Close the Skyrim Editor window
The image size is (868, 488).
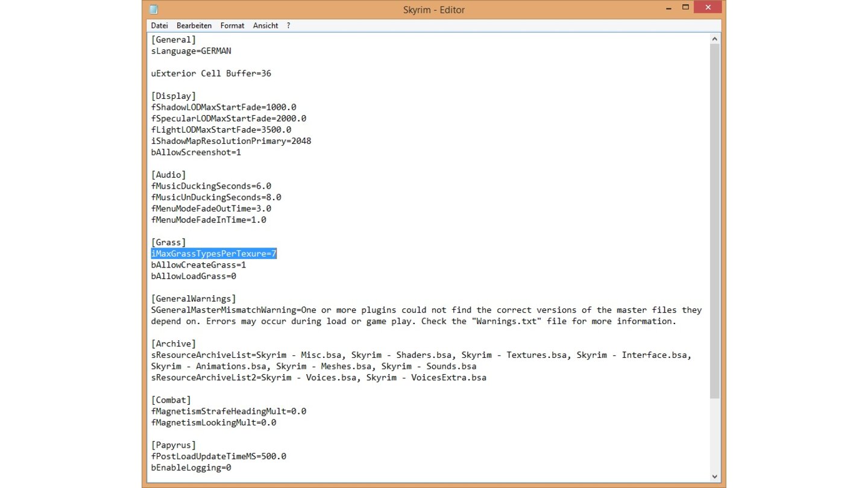708,7
